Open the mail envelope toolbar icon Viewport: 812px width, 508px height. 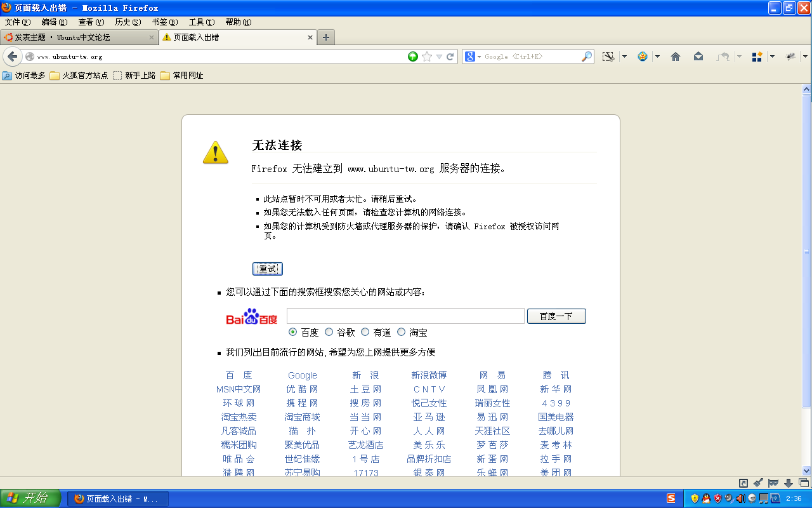tap(698, 57)
